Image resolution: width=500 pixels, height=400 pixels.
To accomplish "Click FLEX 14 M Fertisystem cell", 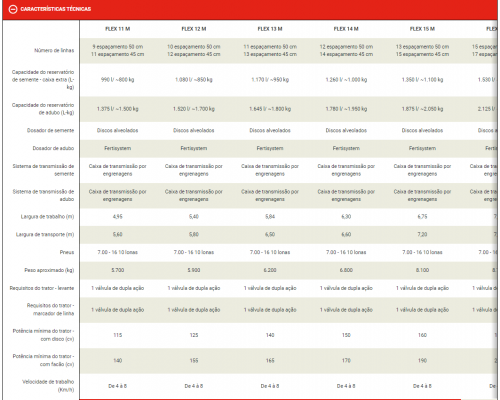I will click(x=346, y=148).
